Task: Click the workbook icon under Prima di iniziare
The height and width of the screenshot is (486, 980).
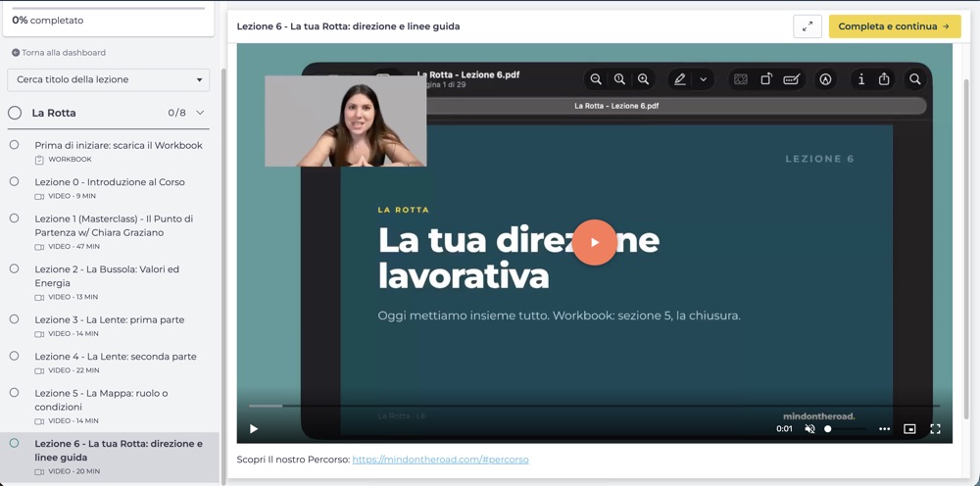Action: click(39, 160)
